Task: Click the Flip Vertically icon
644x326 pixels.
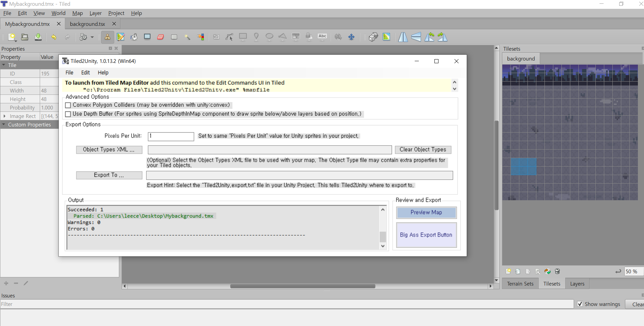Action: coord(416,37)
